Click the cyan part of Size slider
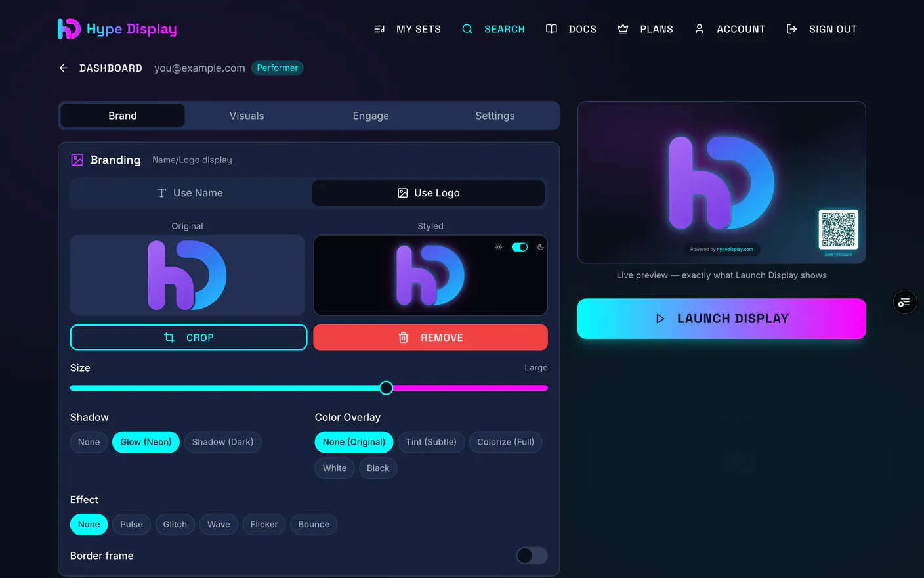This screenshot has height=578, width=924. coord(224,388)
